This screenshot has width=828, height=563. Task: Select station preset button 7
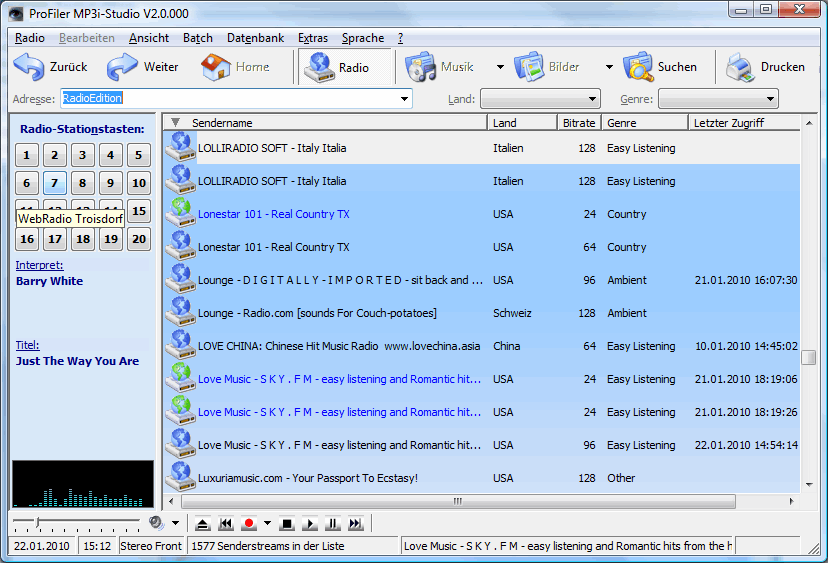point(54,183)
